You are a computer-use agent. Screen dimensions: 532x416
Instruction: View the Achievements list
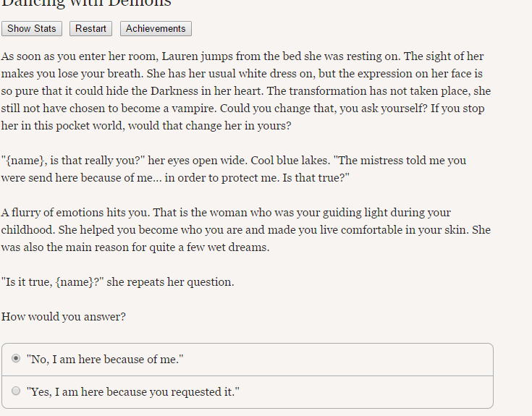tap(156, 28)
